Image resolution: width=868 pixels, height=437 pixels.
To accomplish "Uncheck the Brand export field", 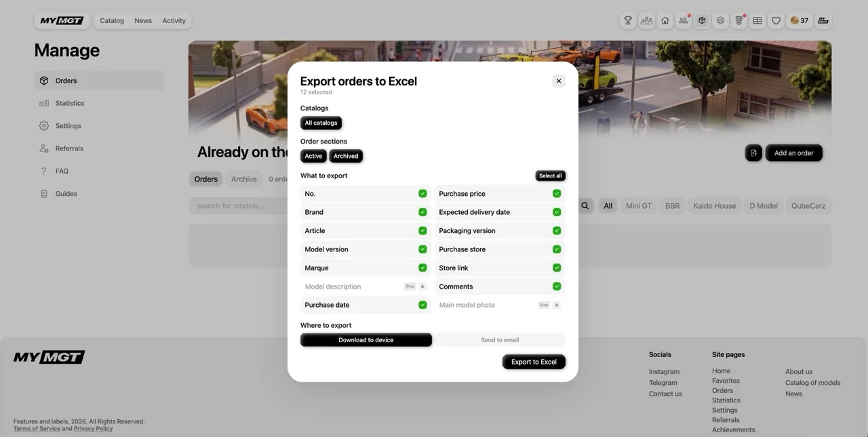I will coord(422,212).
